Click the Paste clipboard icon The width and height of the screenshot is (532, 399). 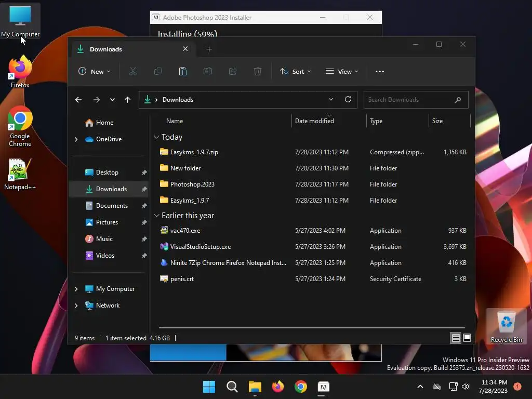click(x=182, y=71)
